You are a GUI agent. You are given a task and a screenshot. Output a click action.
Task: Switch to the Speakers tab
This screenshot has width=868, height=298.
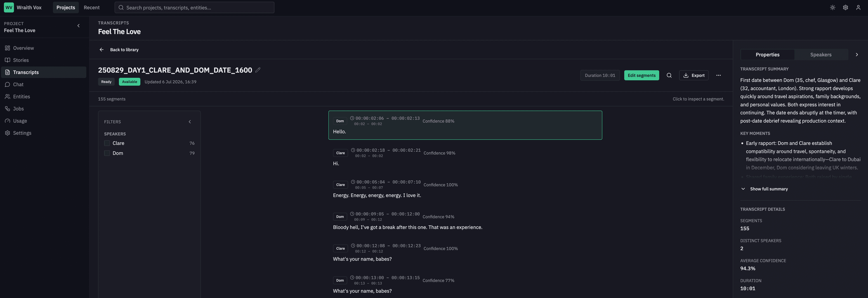821,55
